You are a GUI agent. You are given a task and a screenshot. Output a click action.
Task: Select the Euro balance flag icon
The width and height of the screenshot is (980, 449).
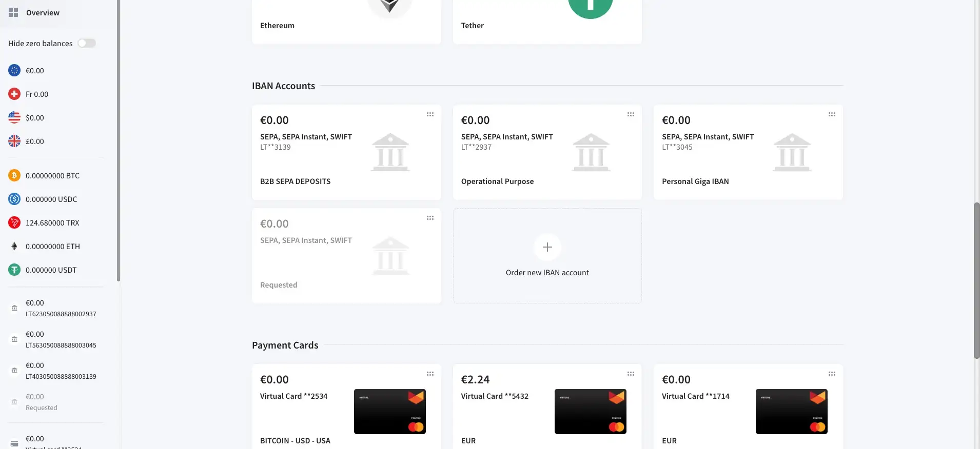coord(14,71)
